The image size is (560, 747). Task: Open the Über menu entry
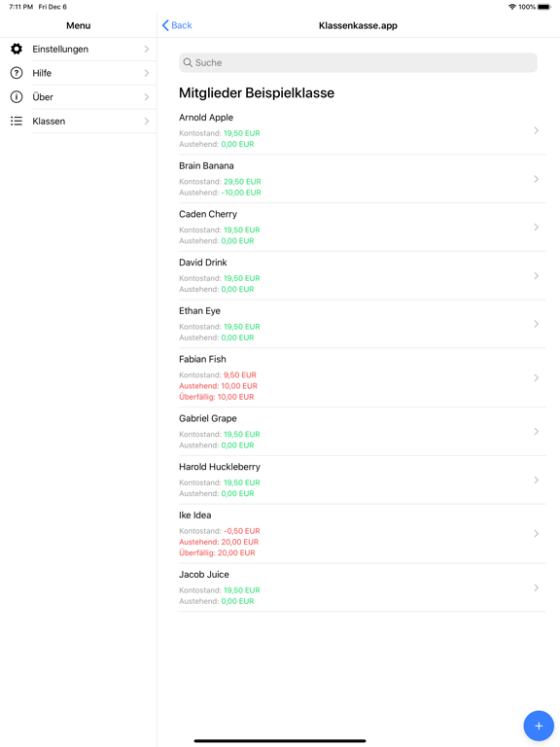[x=78, y=97]
